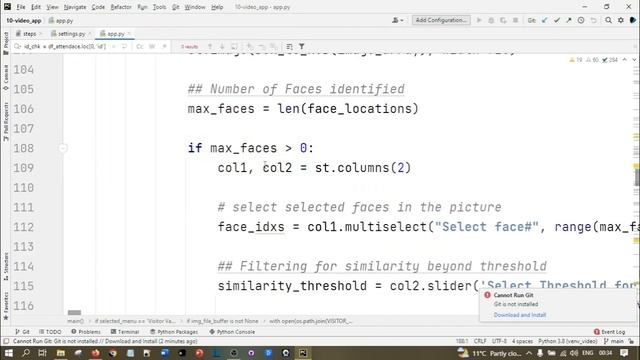Open the File menu
This screenshot has width=640, height=360.
tap(21, 7)
